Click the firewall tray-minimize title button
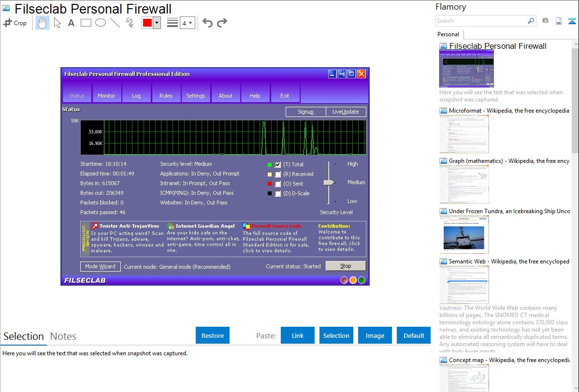This screenshot has width=579, height=392. coord(342,74)
